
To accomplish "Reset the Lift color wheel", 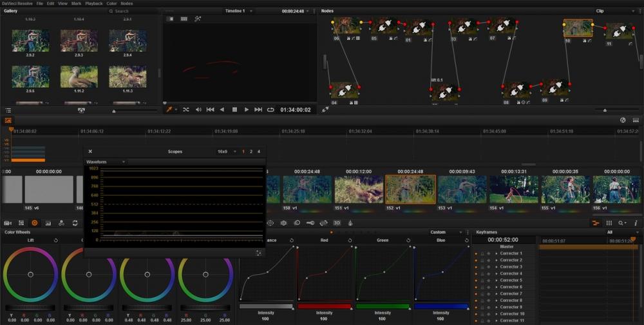I will (x=55, y=241).
